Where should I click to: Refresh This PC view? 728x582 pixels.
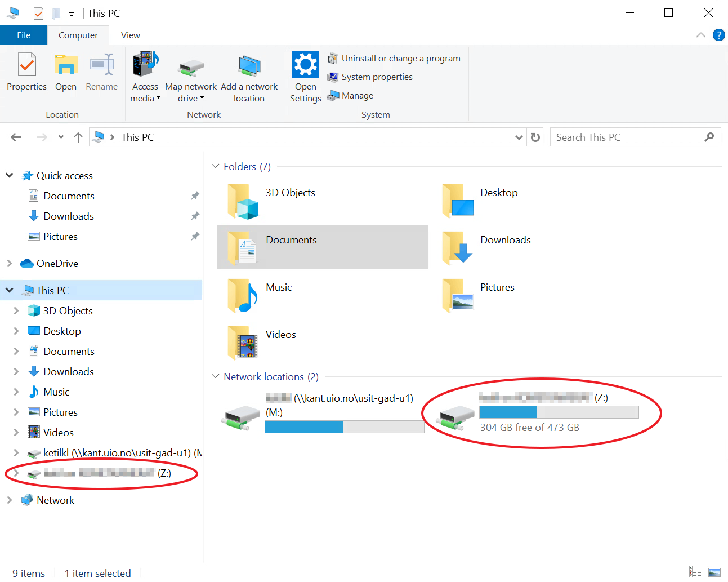(535, 137)
